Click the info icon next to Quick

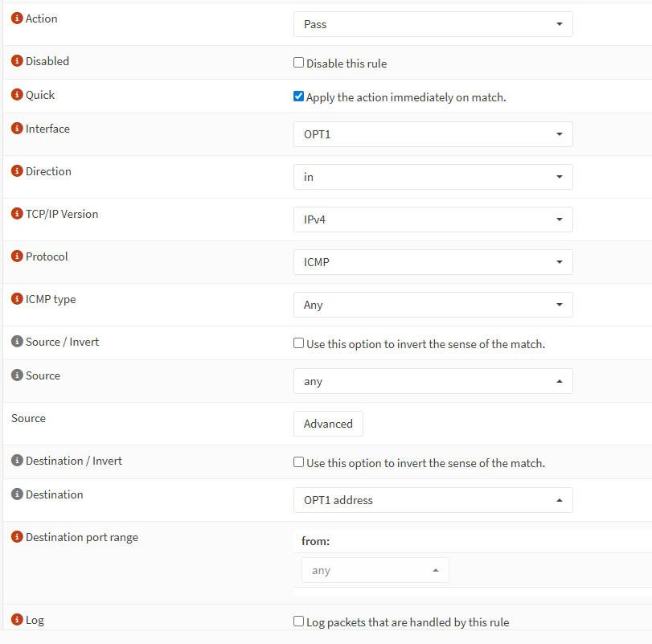pyautogui.click(x=17, y=95)
